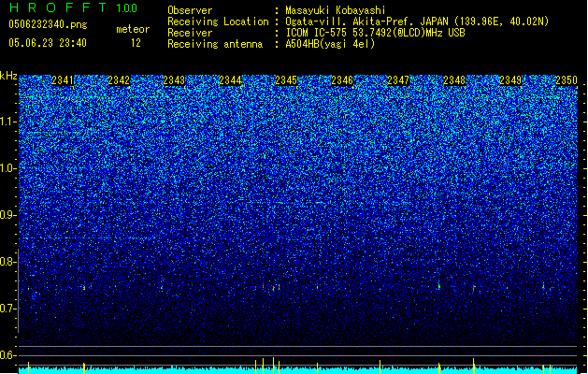Click the ICOM IC-575 receiver text
Screen dimensions: 588x374
375,33
